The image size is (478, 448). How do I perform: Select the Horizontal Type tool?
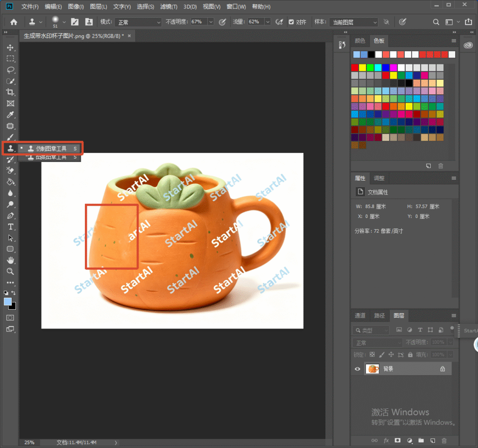(x=10, y=227)
